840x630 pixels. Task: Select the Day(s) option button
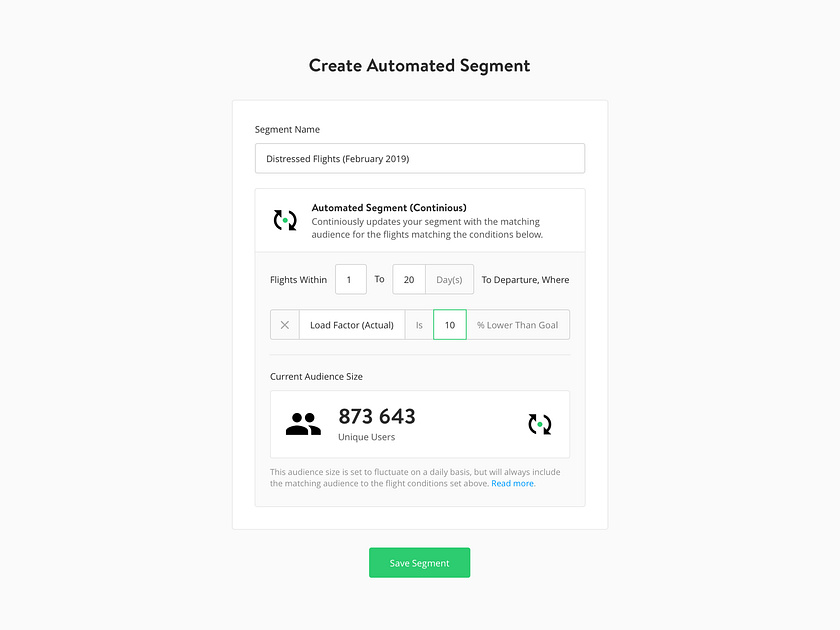[x=448, y=279]
